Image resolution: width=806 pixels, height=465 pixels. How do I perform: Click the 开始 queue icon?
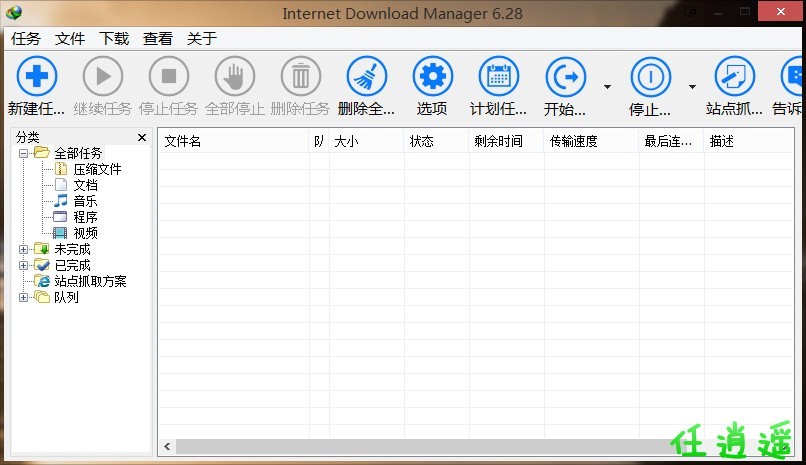tap(565, 77)
